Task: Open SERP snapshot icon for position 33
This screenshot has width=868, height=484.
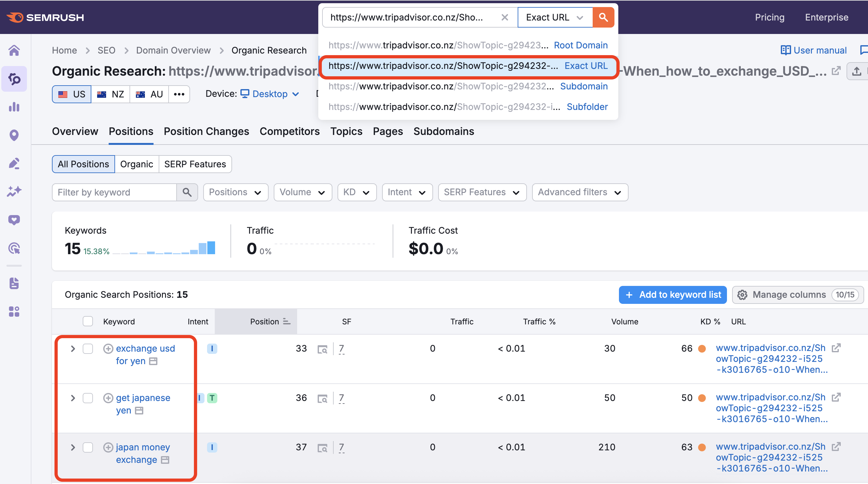Action: 322,349
